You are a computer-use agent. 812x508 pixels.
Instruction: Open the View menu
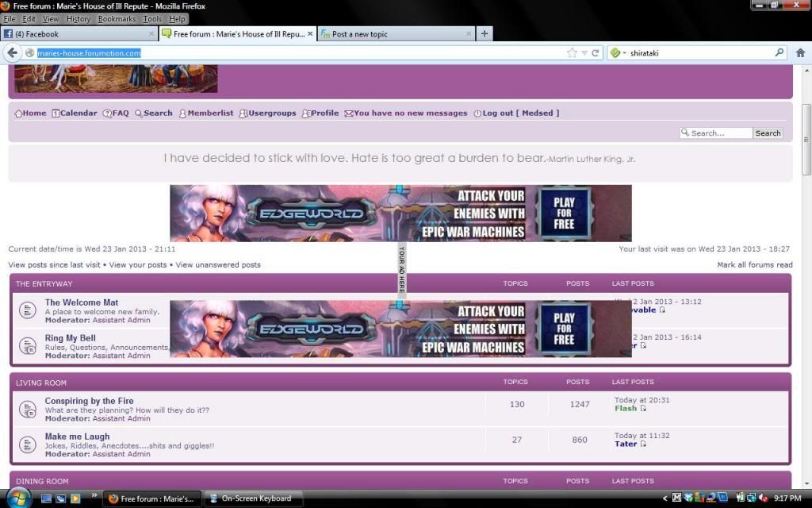[50, 19]
